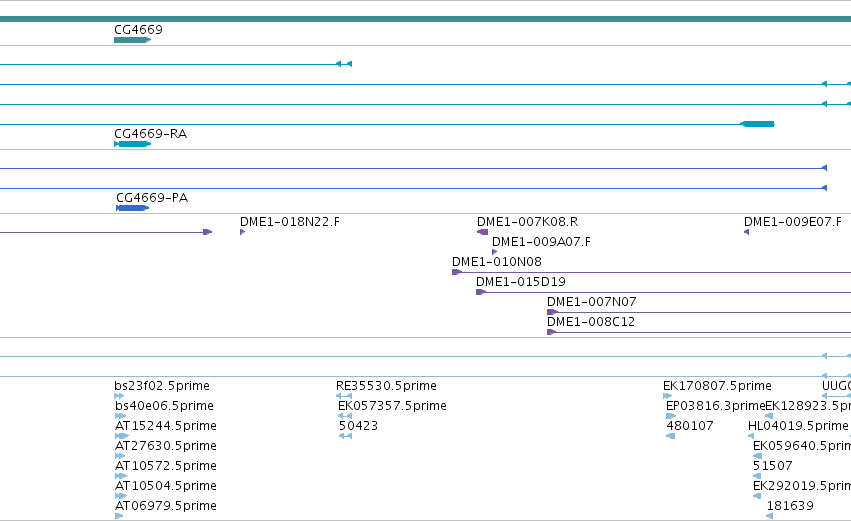851x521 pixels.
Task: Click the 50423 feature arrows
Action: pos(345,436)
